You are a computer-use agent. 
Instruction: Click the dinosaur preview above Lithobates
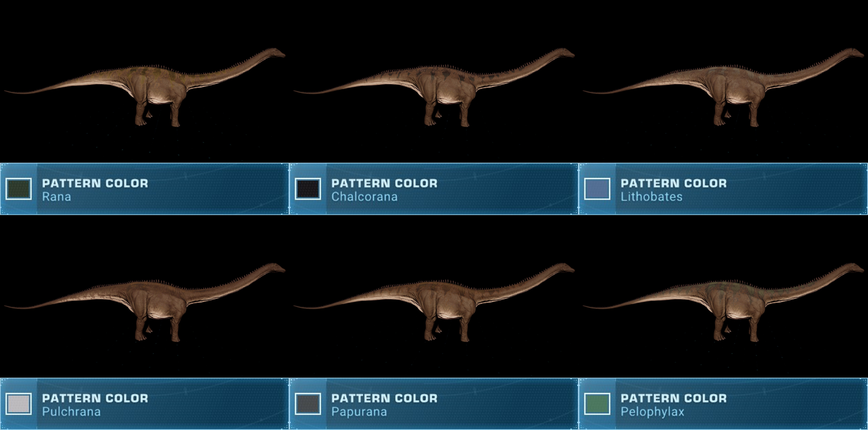(x=723, y=87)
